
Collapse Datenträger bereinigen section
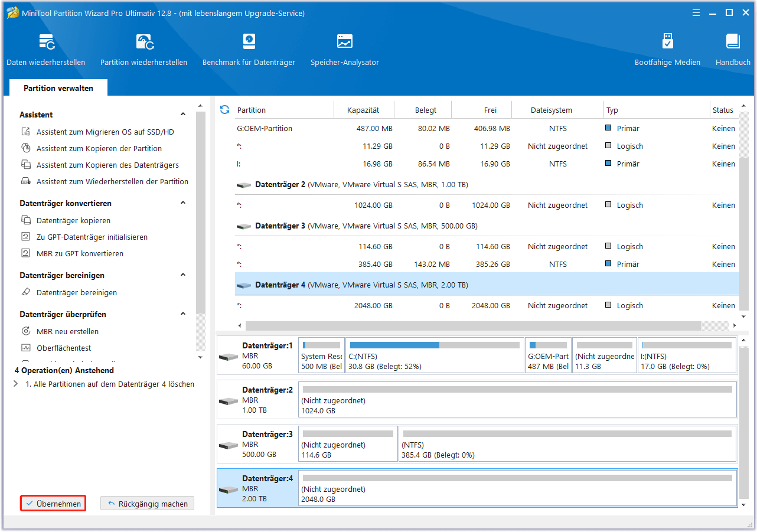click(183, 275)
